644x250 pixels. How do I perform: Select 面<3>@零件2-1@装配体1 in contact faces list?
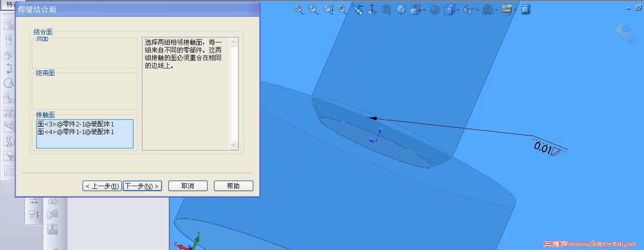coord(76,124)
